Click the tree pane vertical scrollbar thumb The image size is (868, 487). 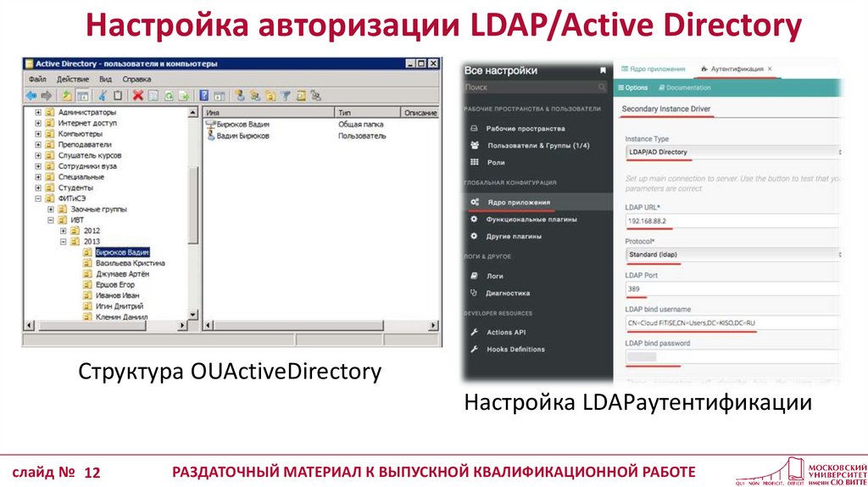coord(193,205)
